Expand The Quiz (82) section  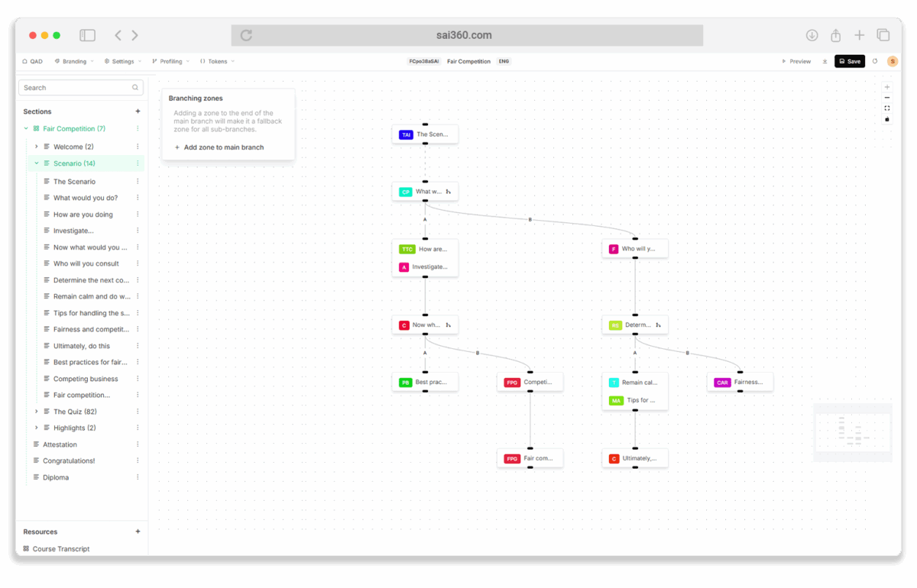coord(36,412)
